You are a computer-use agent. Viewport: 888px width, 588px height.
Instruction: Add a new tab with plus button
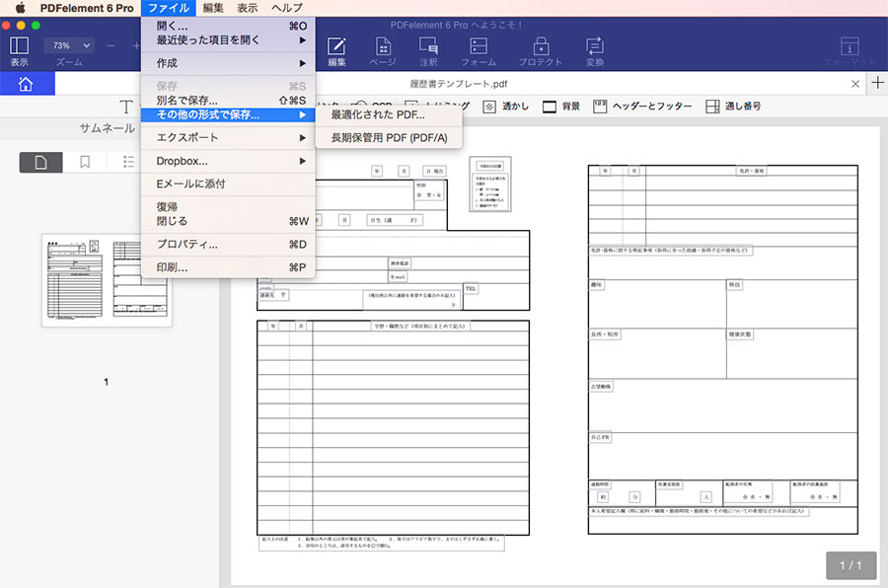click(x=877, y=83)
